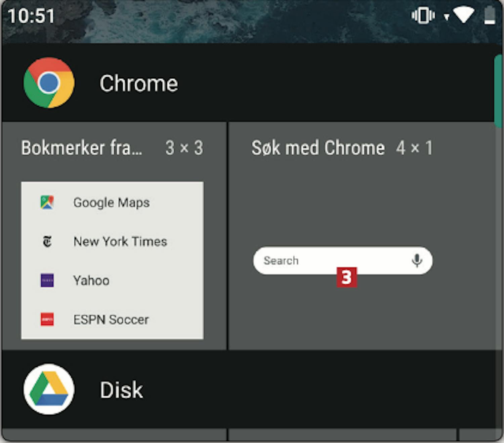504x443 pixels.
Task: Open the ESPN Soccer bookmark entry
Action: (x=112, y=319)
